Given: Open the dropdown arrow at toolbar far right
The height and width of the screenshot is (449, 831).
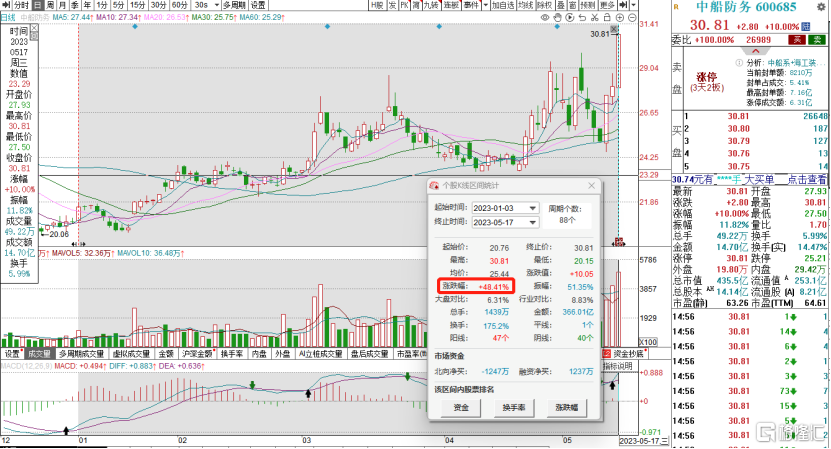Looking at the screenshot, I should pos(634,5).
